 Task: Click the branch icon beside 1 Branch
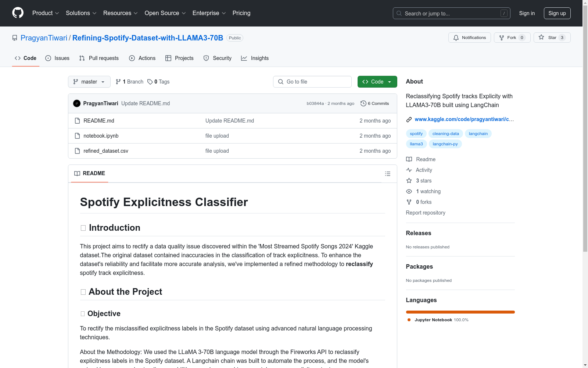[x=118, y=82]
